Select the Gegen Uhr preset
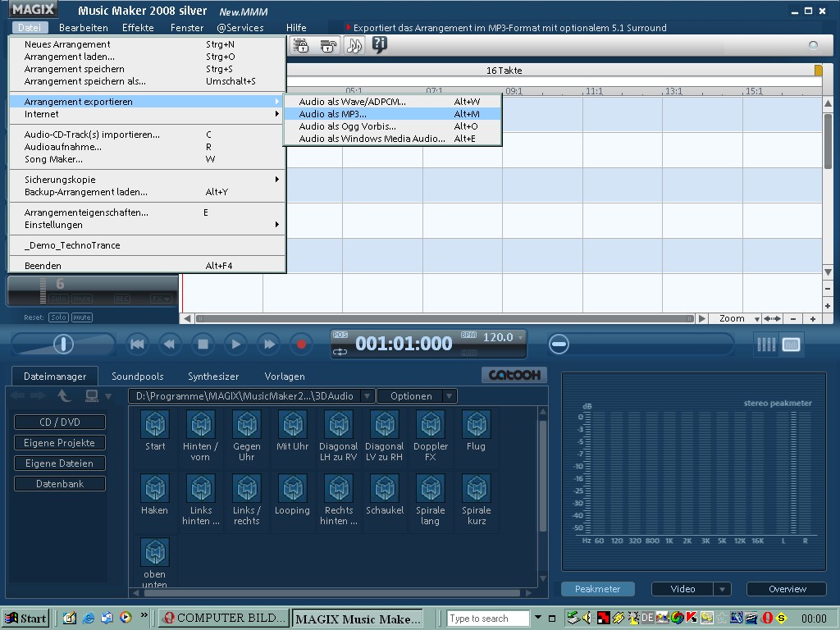 coord(246,436)
